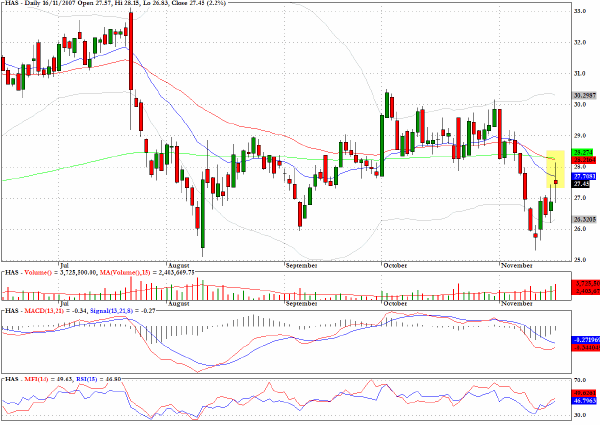
Task: Click the green 28.274 moving average tag
Action: 582,152
